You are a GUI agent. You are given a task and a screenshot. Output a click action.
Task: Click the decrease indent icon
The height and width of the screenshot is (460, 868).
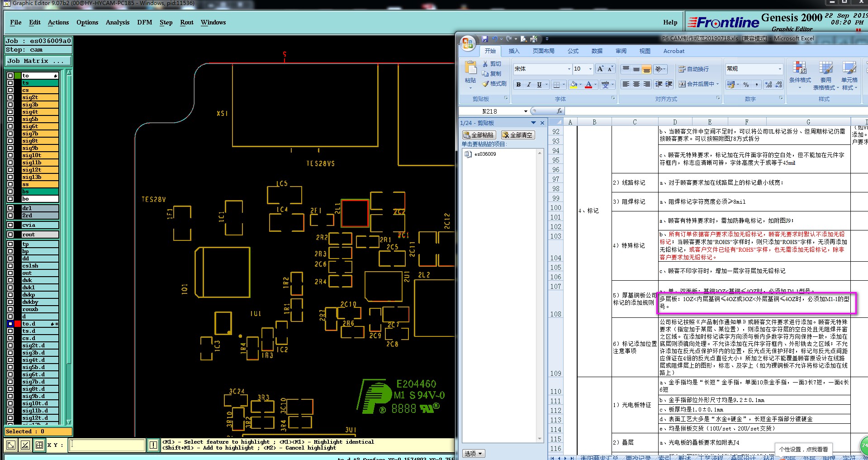(x=659, y=84)
